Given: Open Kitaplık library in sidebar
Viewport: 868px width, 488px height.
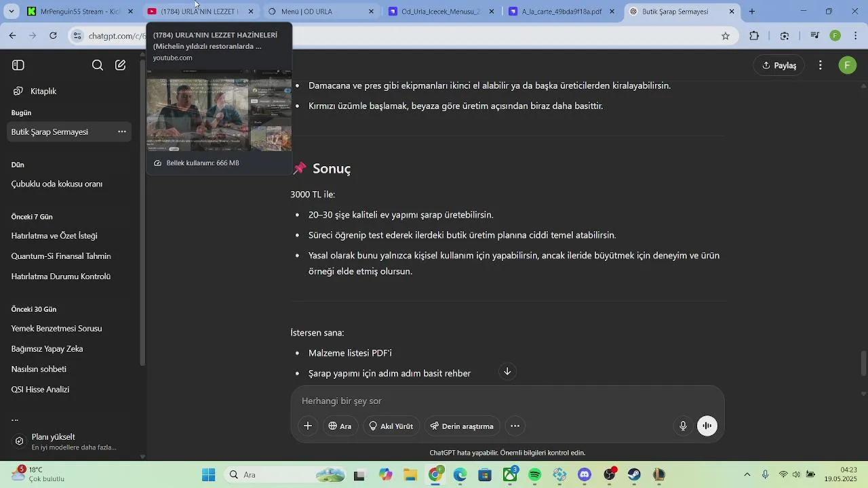Looking at the screenshot, I should (43, 91).
